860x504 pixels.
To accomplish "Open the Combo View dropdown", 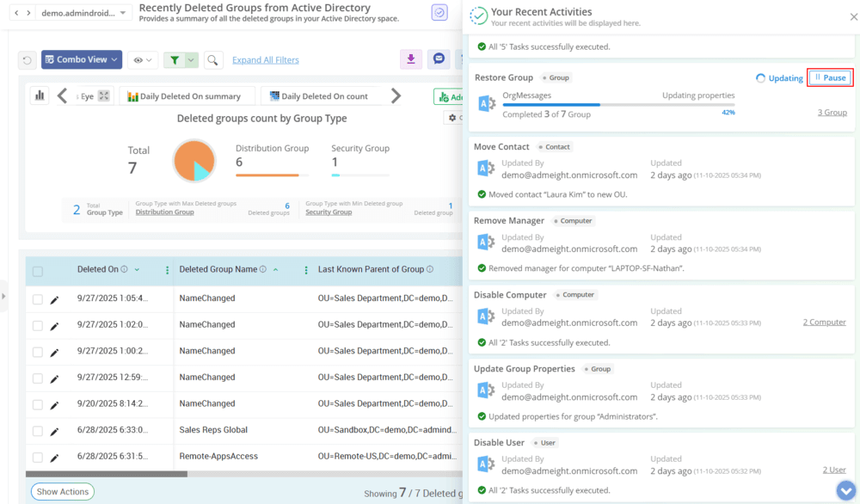I will [x=81, y=59].
